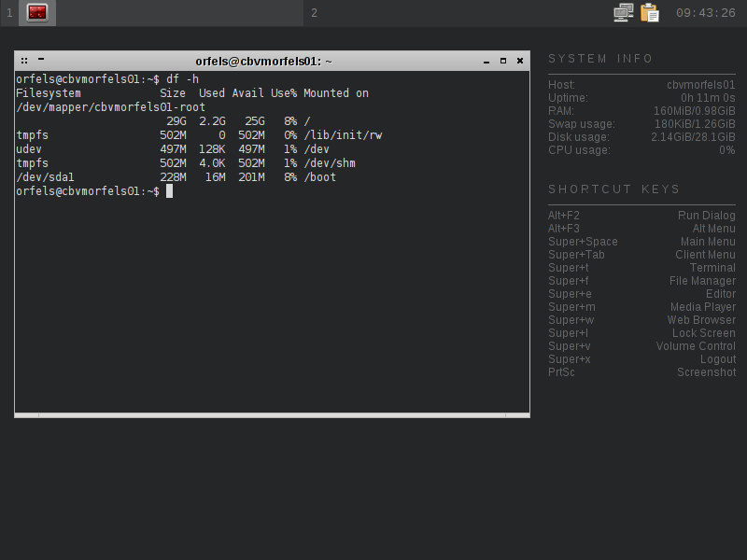Click the Disk usage value in System Info
Viewport: 747px width, 560px height.
point(693,137)
